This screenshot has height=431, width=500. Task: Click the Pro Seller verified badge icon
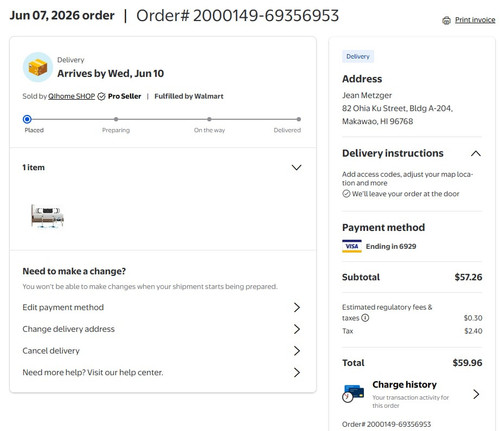pyautogui.click(x=102, y=96)
